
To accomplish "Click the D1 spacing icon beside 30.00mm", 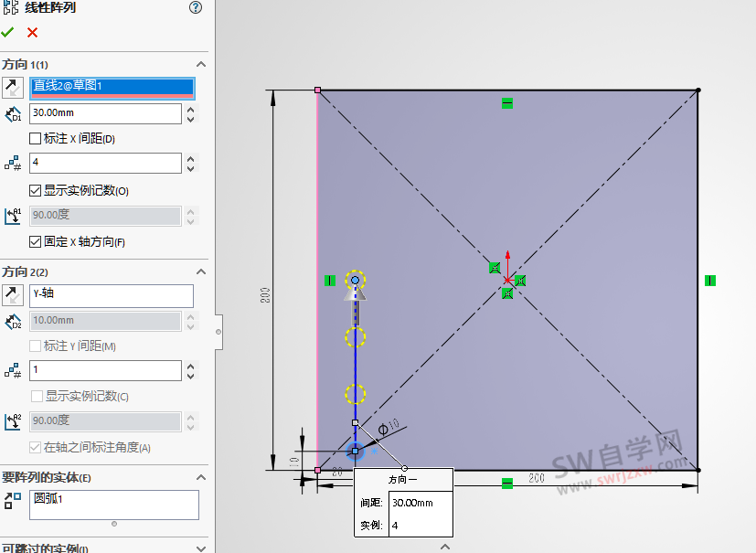I will coord(13,113).
